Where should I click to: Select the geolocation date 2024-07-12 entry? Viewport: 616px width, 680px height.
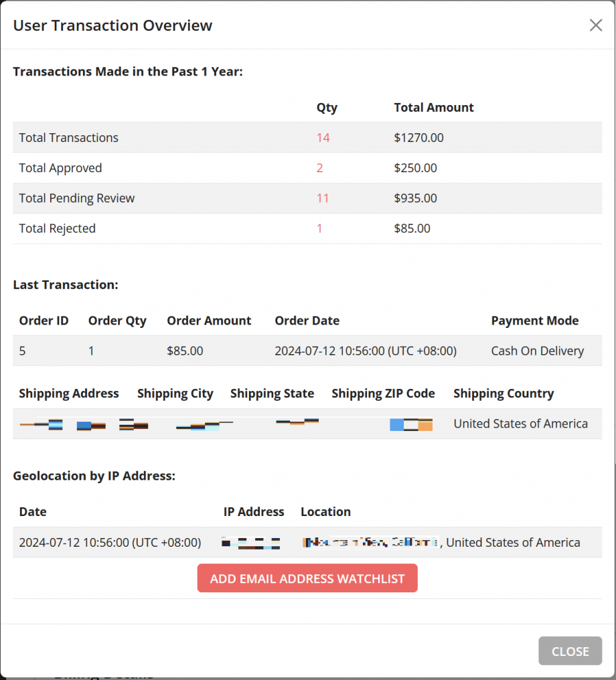(x=110, y=542)
